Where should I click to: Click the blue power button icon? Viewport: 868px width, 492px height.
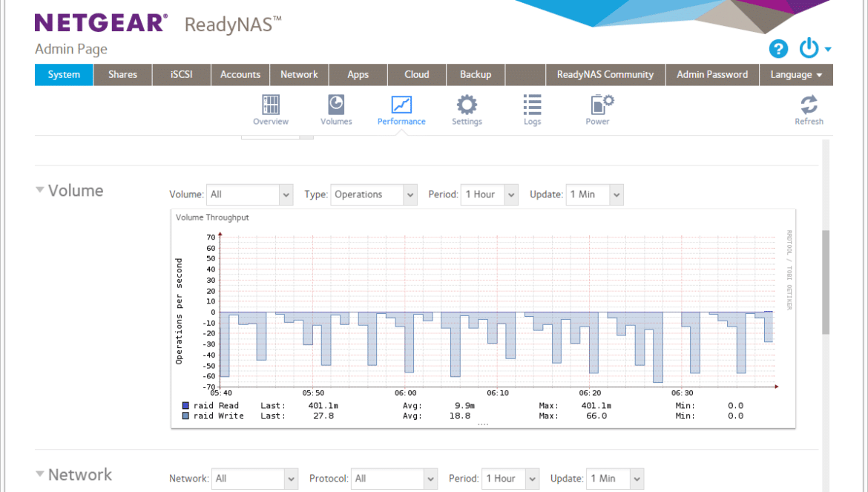pos(809,48)
